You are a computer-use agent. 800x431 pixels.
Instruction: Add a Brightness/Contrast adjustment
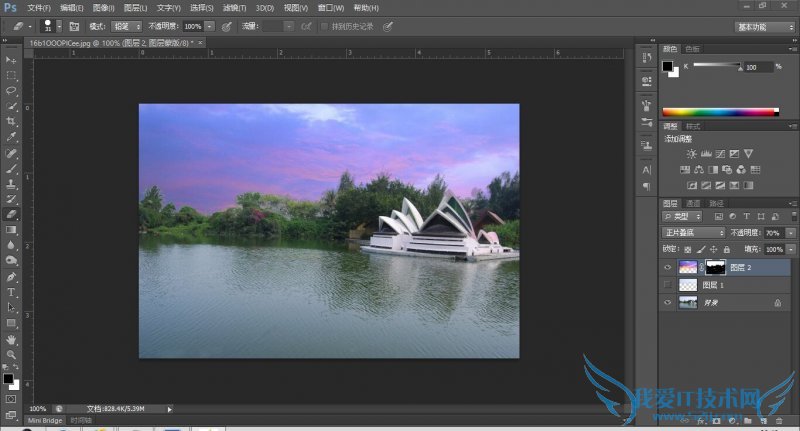[x=693, y=153]
